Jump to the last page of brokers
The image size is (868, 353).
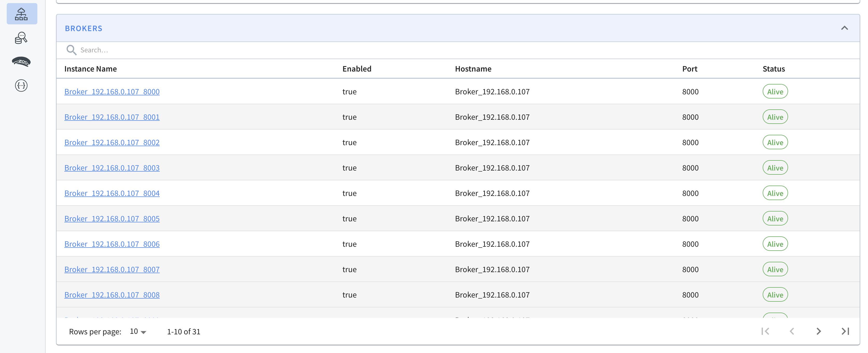tap(845, 331)
